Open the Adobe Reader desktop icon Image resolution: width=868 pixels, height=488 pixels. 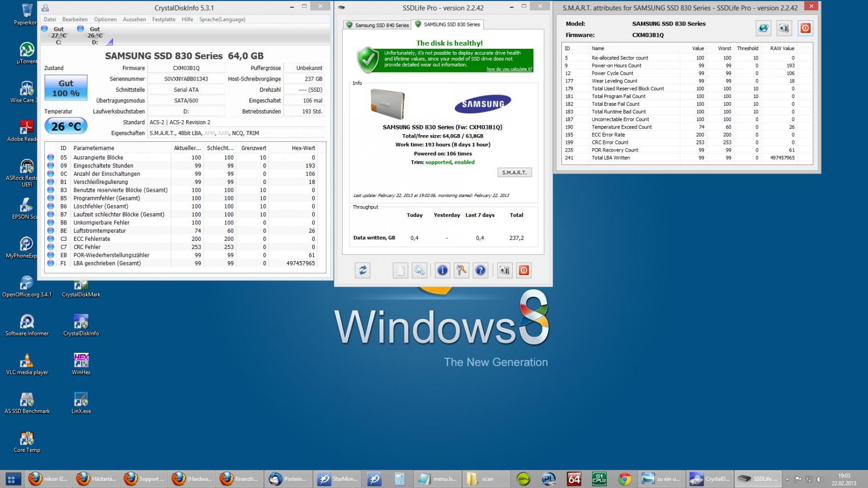pyautogui.click(x=24, y=131)
